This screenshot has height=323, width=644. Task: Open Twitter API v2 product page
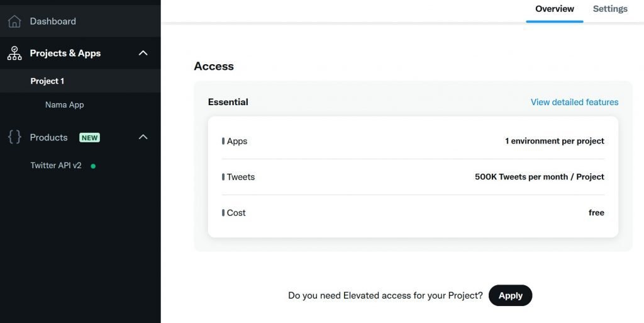pos(56,166)
